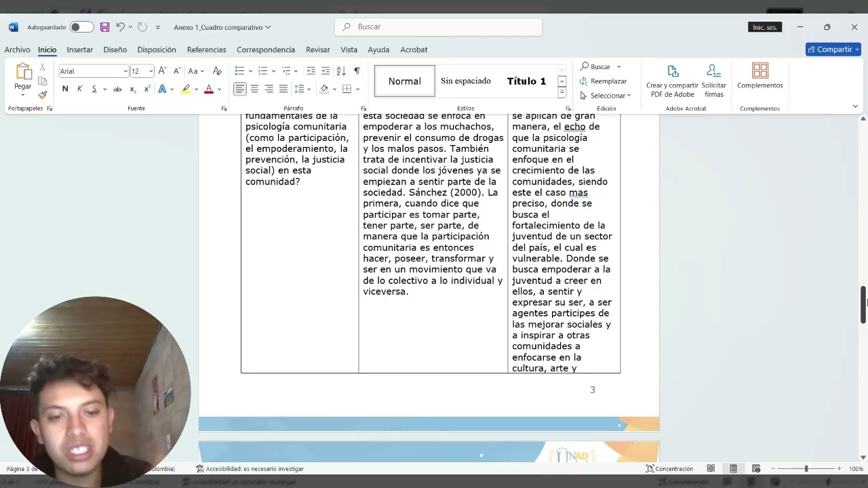
Task: Click the Undo arrow
Action: click(x=120, y=27)
